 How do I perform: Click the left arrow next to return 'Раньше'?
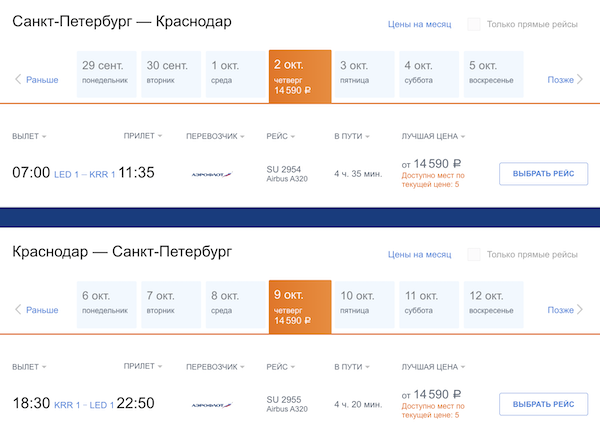pyautogui.click(x=18, y=310)
